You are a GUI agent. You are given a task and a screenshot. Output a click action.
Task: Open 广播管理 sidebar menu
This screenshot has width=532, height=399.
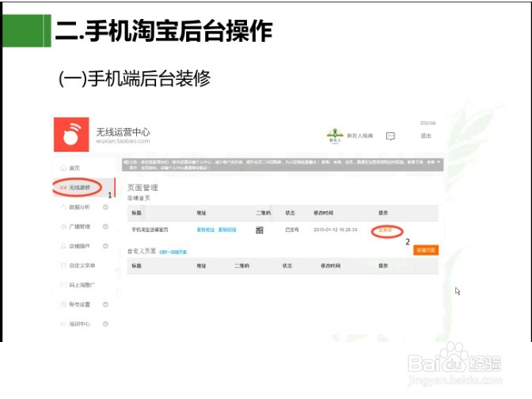pyautogui.click(x=79, y=226)
